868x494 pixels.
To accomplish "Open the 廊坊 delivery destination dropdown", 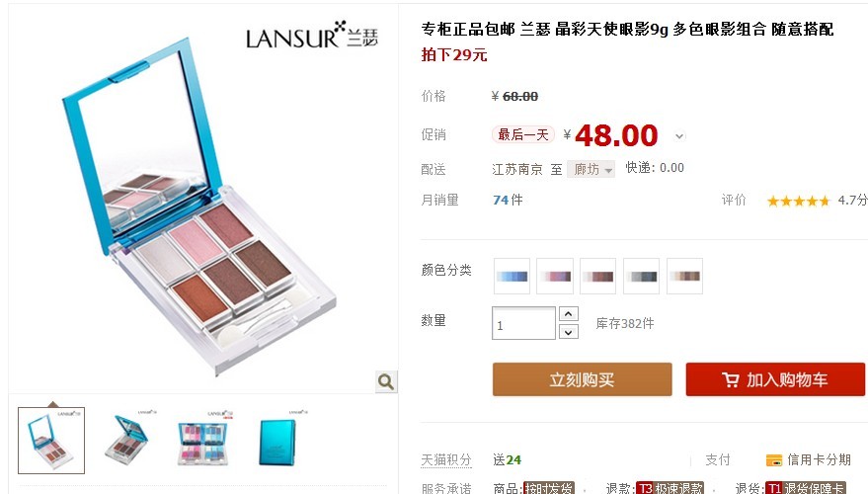I will (591, 170).
